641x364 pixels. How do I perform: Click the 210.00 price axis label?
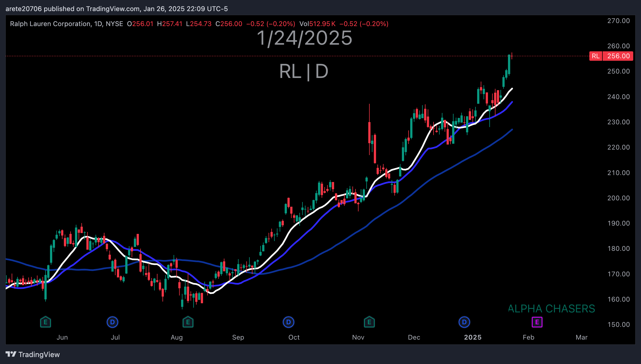click(x=619, y=173)
